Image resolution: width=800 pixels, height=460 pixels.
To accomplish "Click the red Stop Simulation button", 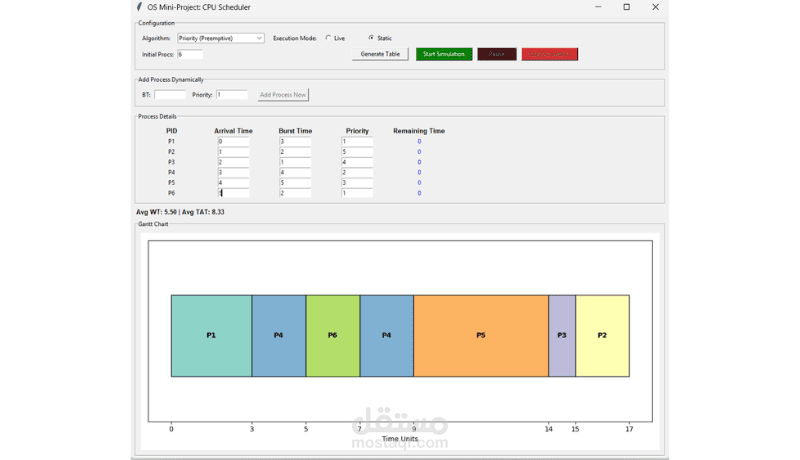I will pos(549,54).
